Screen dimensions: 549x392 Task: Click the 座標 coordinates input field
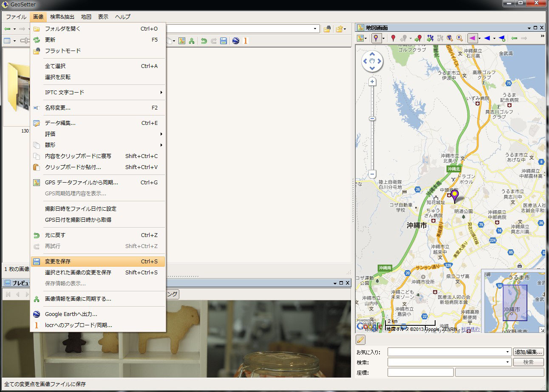pyautogui.click(x=421, y=372)
